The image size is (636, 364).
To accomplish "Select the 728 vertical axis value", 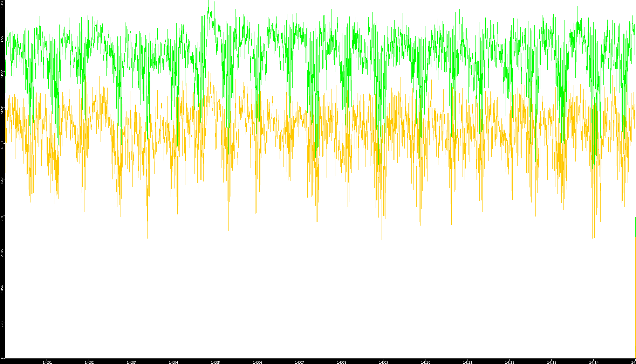I will (x=2, y=324).
